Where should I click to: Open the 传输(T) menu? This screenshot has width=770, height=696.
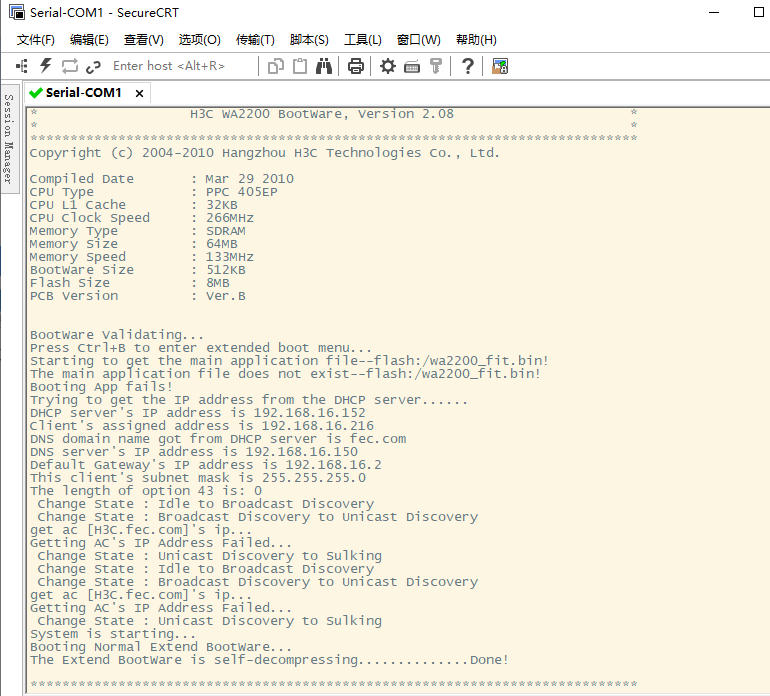click(x=255, y=40)
